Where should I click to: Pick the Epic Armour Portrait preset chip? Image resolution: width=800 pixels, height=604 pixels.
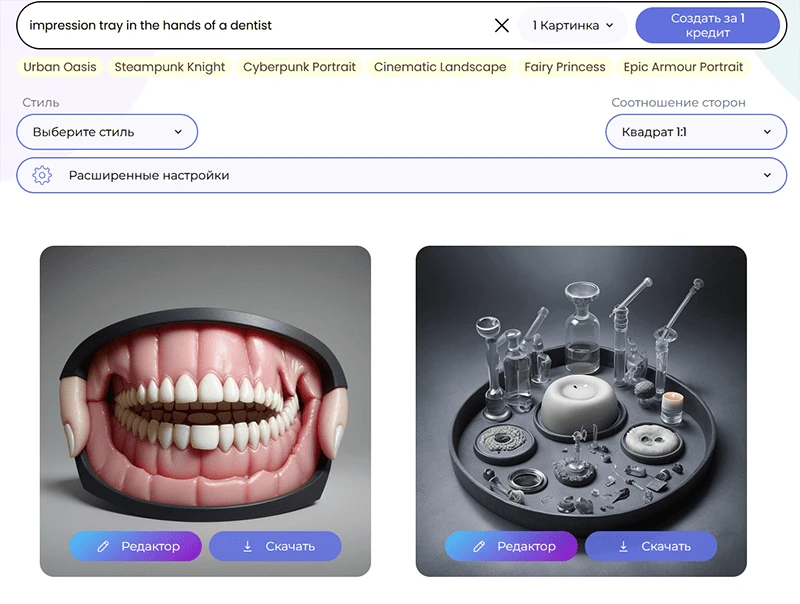[683, 67]
